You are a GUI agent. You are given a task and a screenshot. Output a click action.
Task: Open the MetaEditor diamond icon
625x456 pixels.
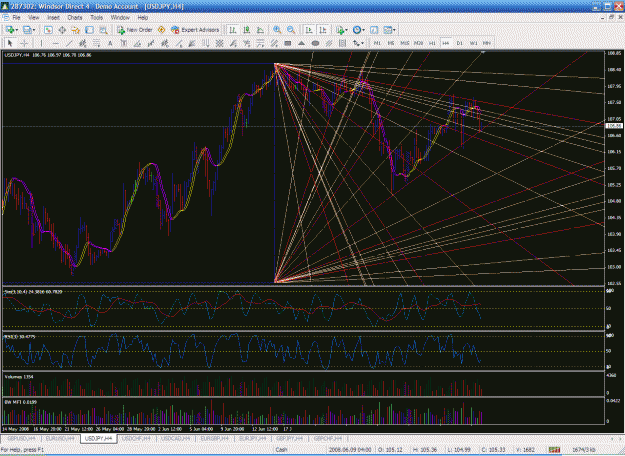161,30
